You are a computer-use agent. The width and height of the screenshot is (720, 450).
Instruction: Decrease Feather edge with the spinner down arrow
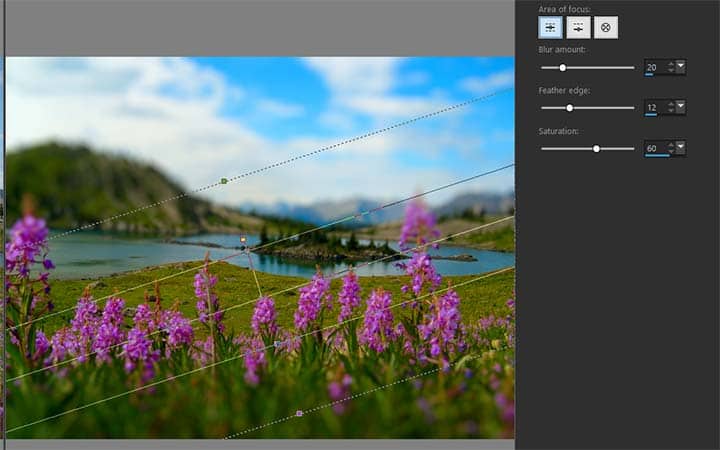click(x=671, y=111)
